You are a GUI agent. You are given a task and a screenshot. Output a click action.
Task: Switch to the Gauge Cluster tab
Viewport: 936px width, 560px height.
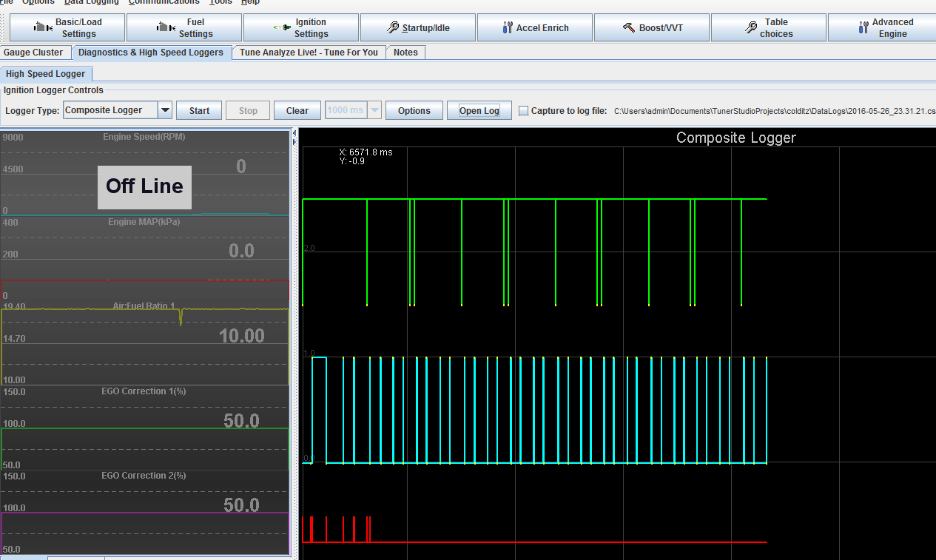coord(34,53)
